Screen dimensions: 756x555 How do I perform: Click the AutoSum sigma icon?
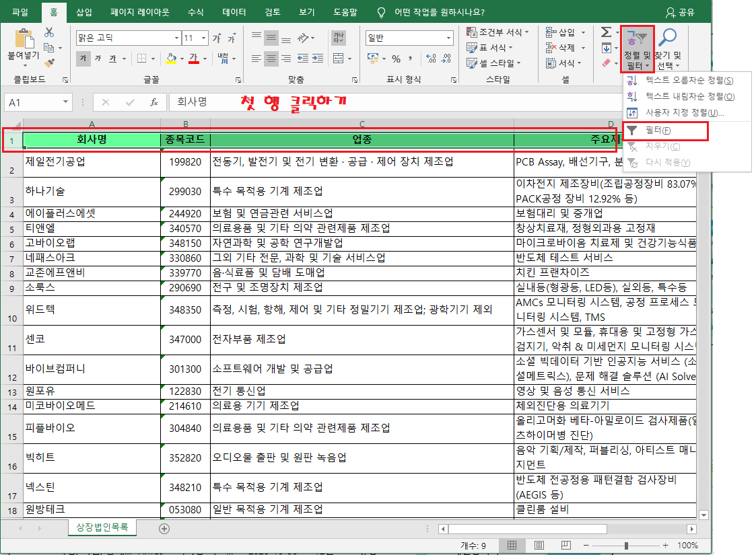coord(606,32)
